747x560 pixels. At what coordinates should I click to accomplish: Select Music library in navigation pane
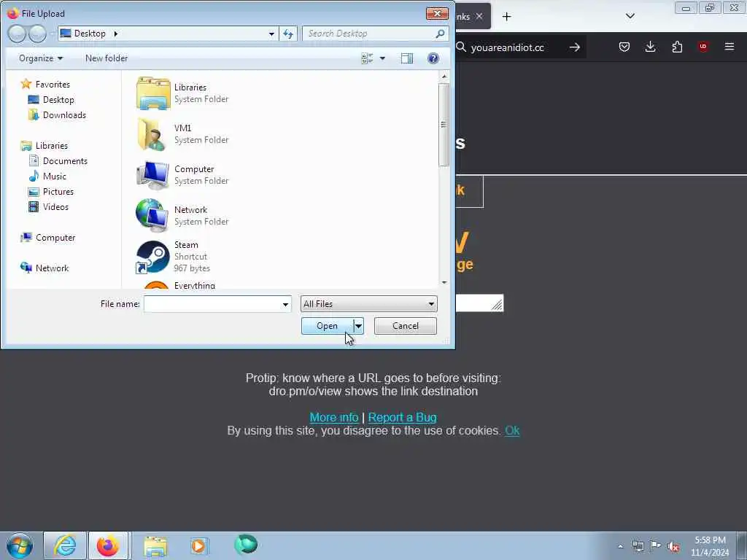47,176
